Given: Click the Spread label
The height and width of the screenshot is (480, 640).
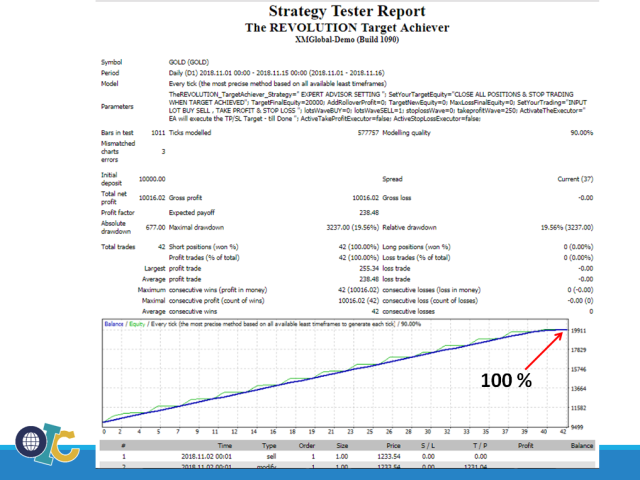Looking at the screenshot, I should tap(392, 179).
